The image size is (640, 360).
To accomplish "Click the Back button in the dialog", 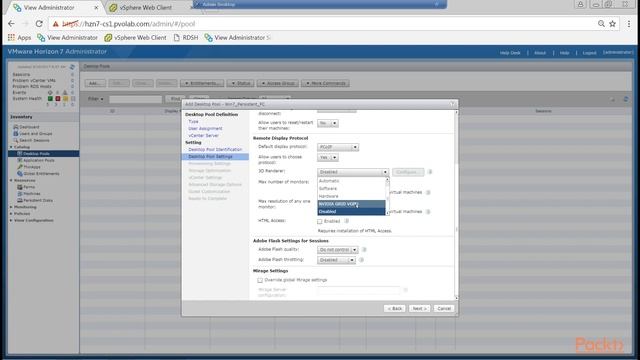I will (395, 309).
